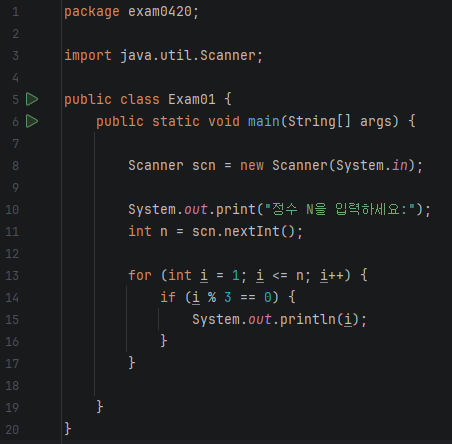Viewport: 452px width, 444px height.
Task: Click the closing brace on line 20
Action: coord(68,429)
